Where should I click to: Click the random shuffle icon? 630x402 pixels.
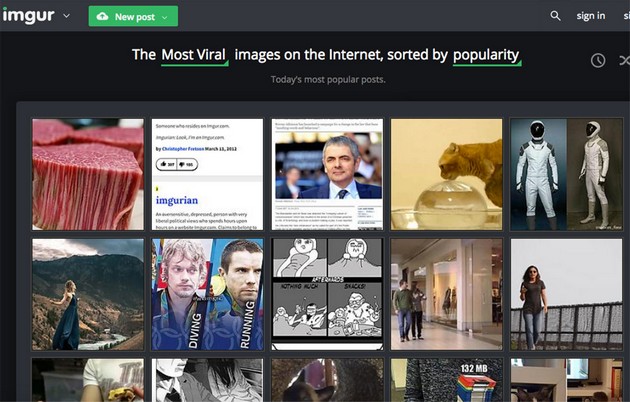click(624, 61)
